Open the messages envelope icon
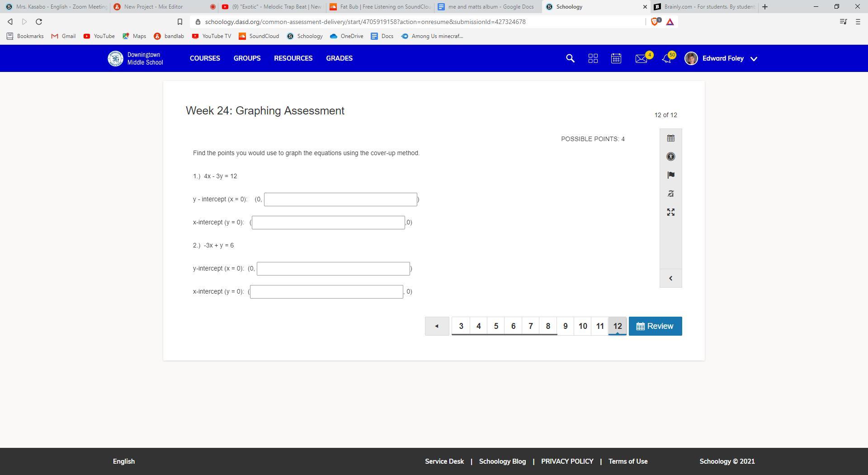 (x=641, y=58)
